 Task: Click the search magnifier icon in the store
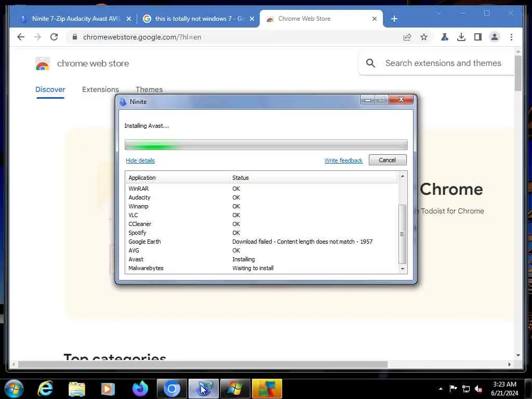[x=370, y=63]
